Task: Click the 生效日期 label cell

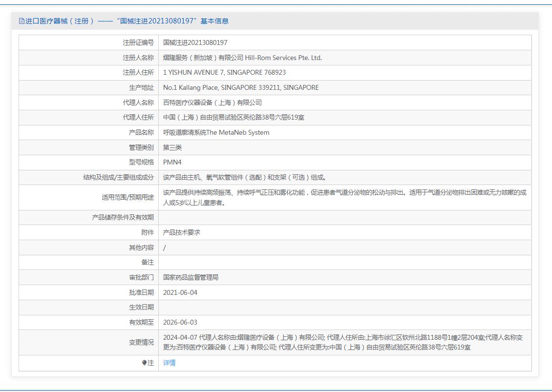Action: 89,308
